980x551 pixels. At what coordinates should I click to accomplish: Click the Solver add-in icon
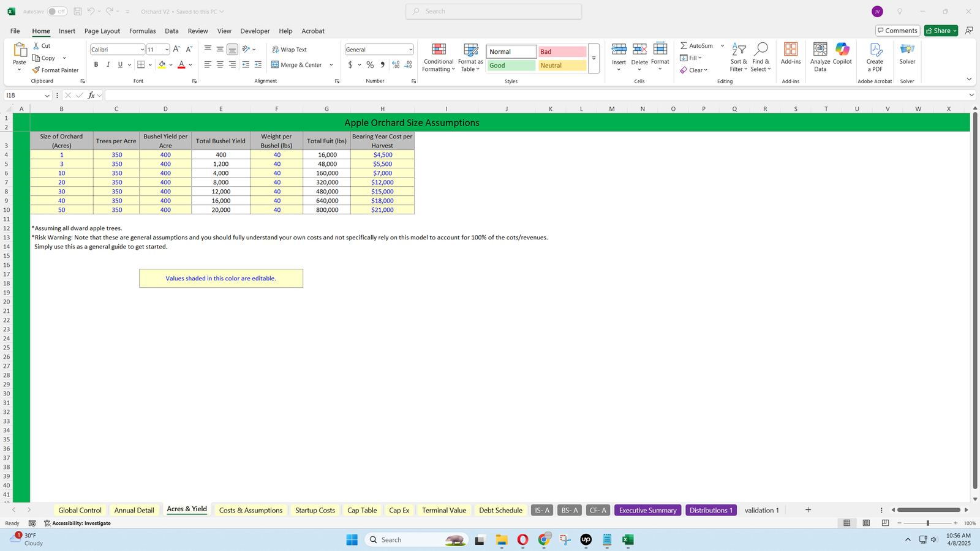pyautogui.click(x=907, y=50)
